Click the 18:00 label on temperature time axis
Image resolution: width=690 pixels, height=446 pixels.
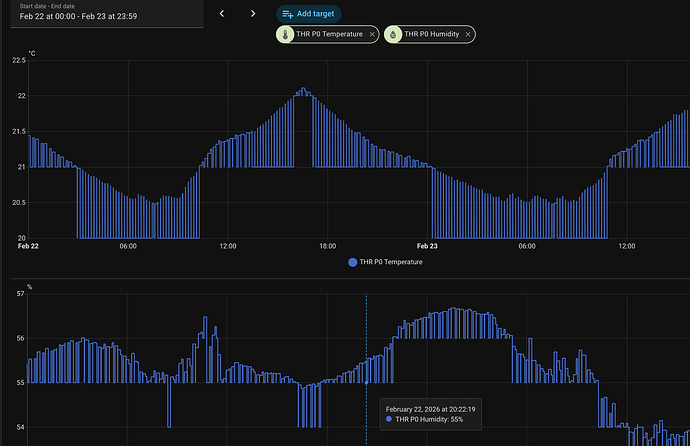point(327,246)
